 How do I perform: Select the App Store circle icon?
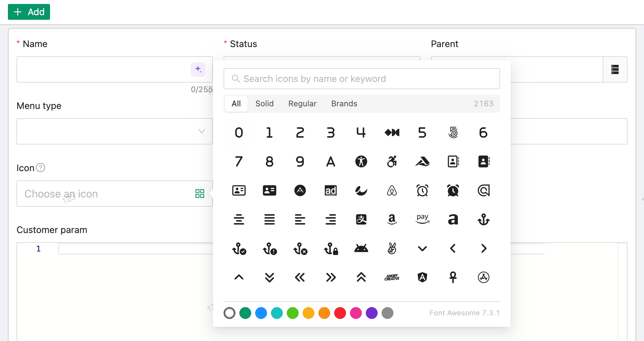pyautogui.click(x=484, y=277)
